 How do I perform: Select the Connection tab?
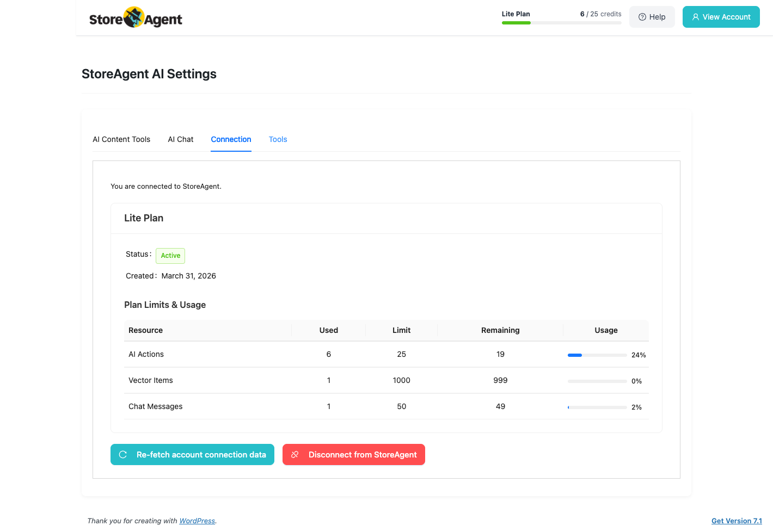pyautogui.click(x=231, y=139)
